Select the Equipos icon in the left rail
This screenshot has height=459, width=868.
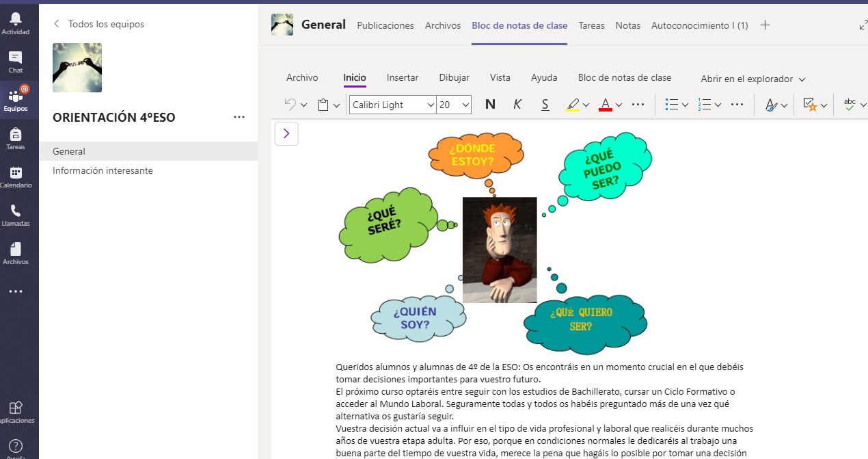click(16, 100)
